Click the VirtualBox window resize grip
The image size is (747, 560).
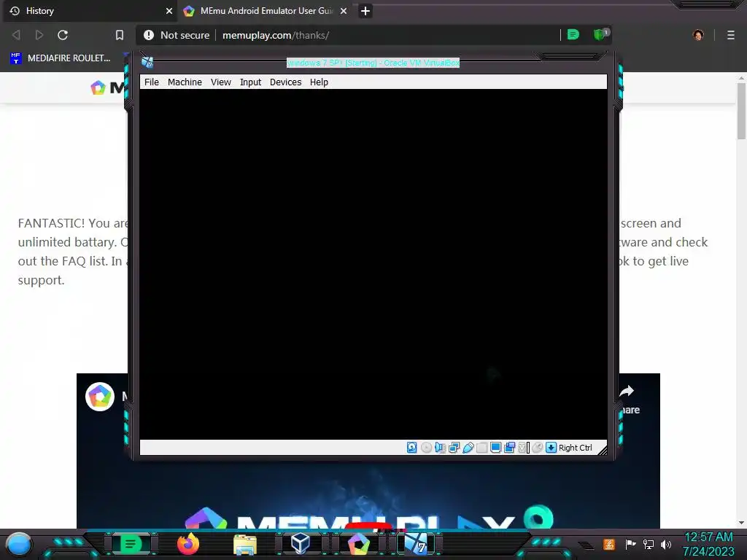pyautogui.click(x=602, y=450)
